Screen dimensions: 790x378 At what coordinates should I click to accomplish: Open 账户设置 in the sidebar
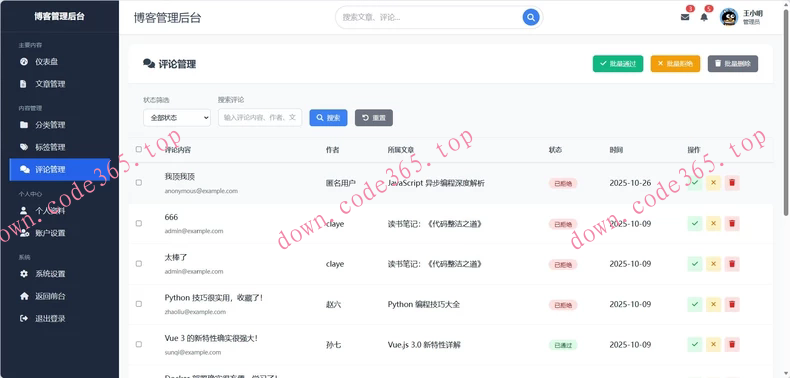click(59, 233)
